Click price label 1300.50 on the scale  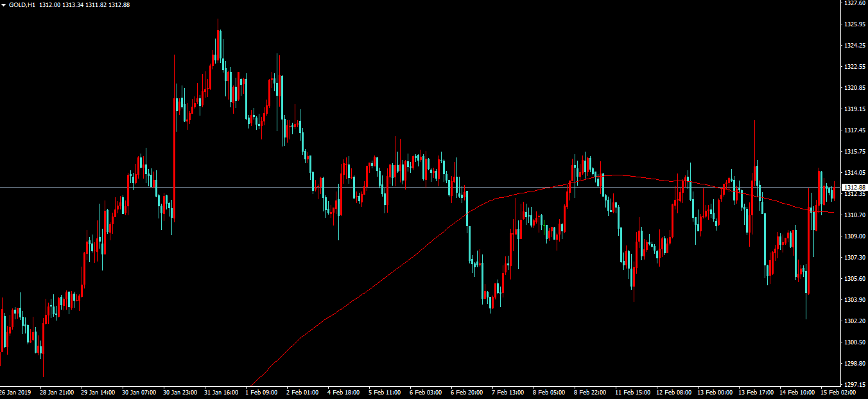[854, 342]
